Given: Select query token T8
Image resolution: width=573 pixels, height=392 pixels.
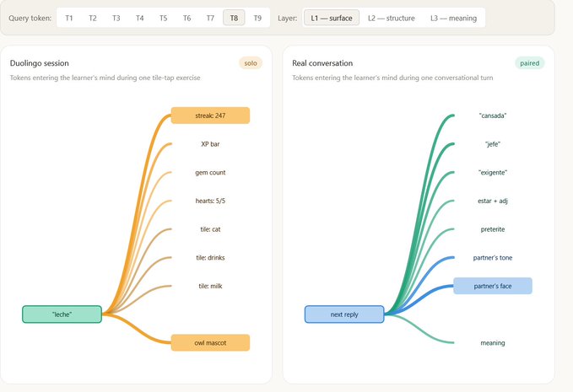Looking at the screenshot, I should [x=234, y=18].
